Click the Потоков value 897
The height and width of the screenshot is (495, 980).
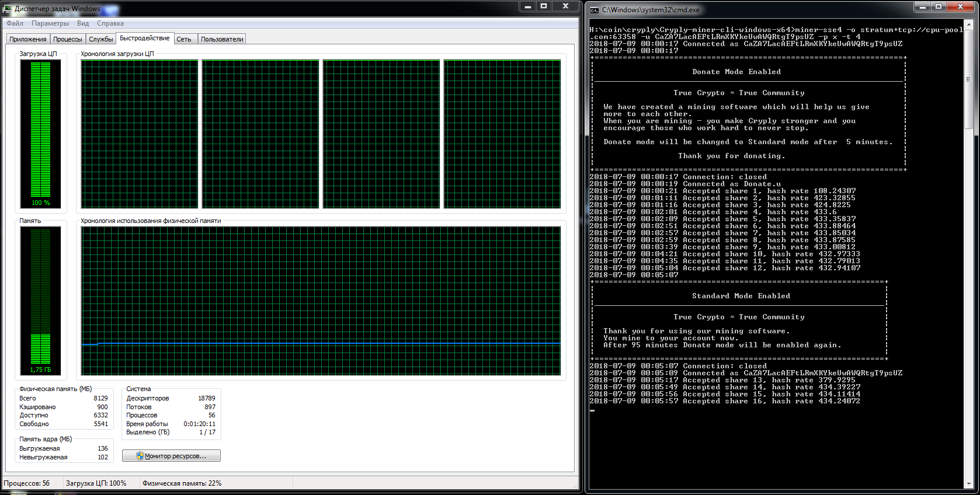pyautogui.click(x=210, y=407)
